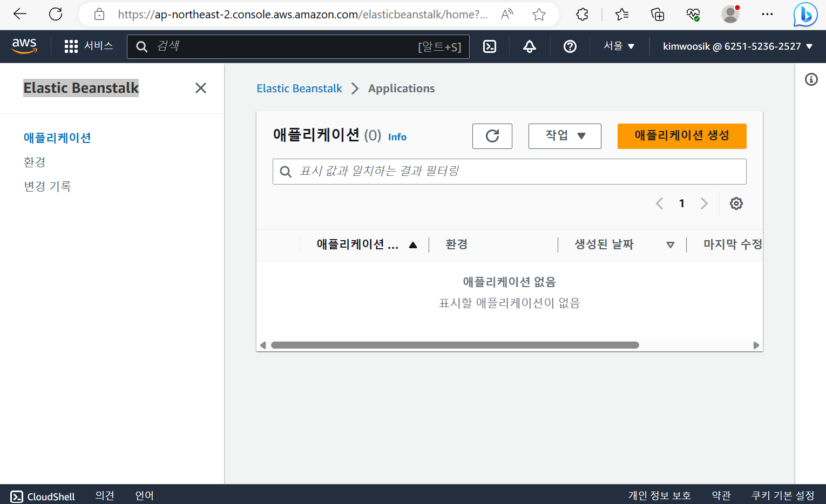
Task: Close the Elastic Beanstalk side navigation
Action: point(201,88)
